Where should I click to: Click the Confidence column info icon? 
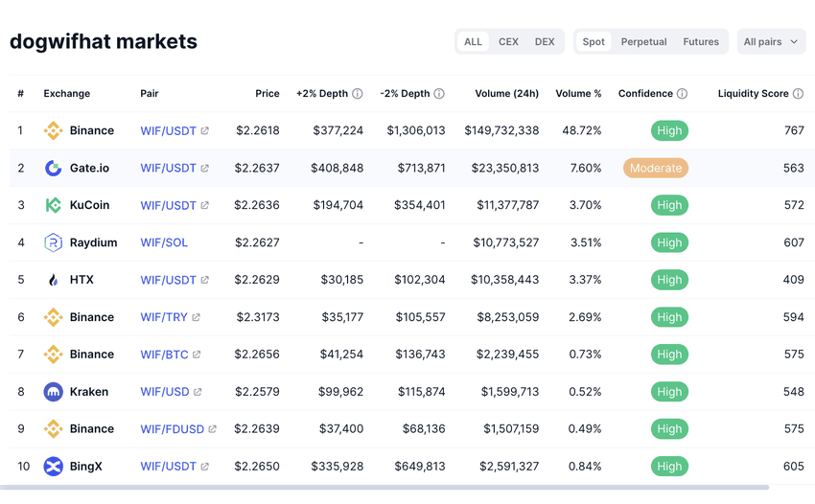click(x=682, y=94)
